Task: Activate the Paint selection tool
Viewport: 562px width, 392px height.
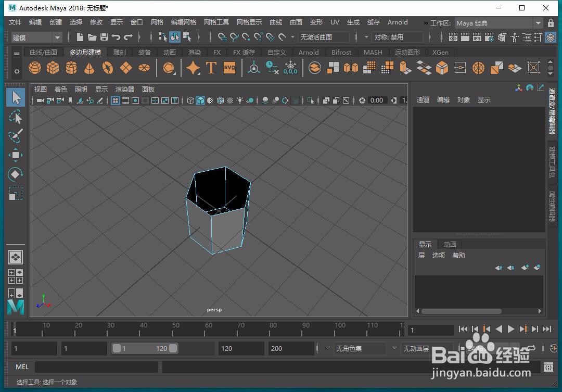Action: point(16,135)
